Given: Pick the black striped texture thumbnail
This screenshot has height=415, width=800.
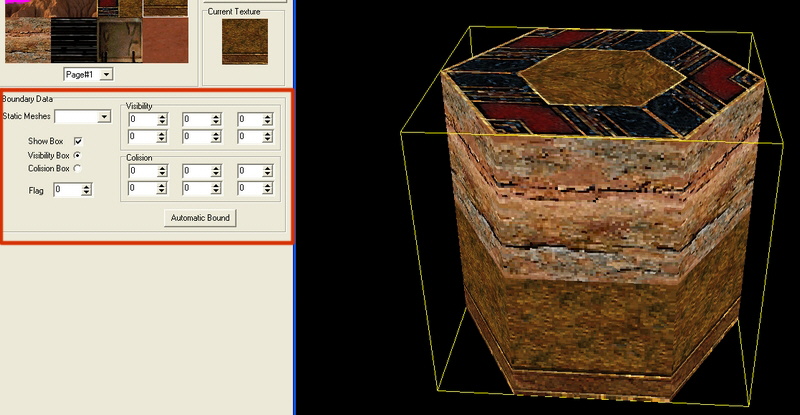Looking at the screenshot, I should (73, 41).
